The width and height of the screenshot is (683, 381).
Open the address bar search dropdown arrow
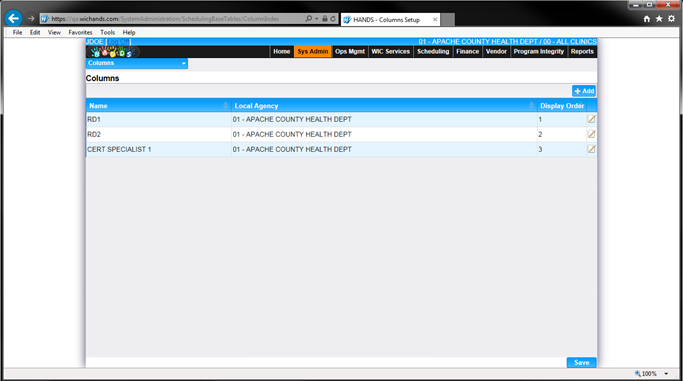[x=317, y=19]
